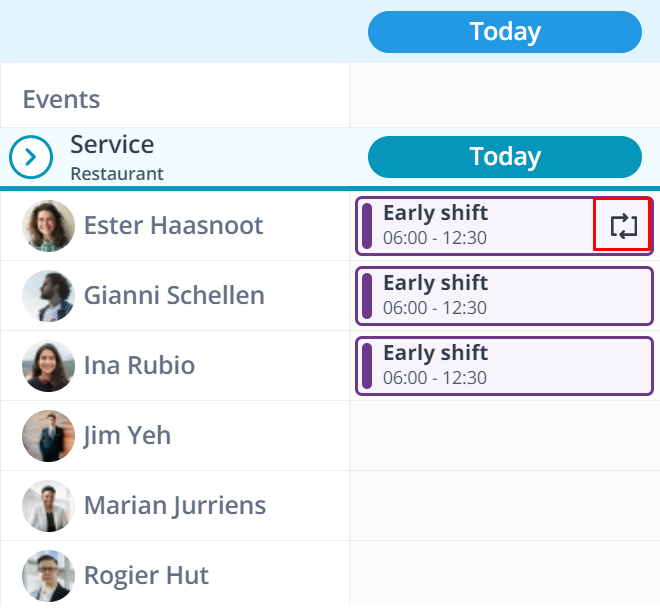Click the empty Events cell for today
This screenshot has height=611, width=660.
pos(505,95)
